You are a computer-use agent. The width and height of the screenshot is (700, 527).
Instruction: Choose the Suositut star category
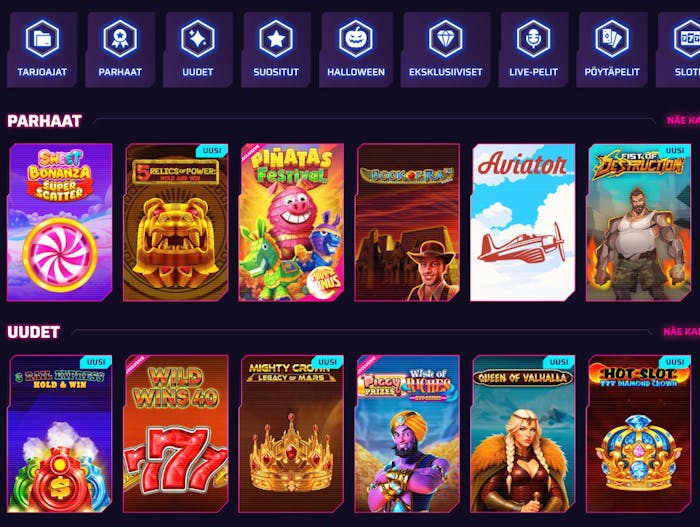276,50
